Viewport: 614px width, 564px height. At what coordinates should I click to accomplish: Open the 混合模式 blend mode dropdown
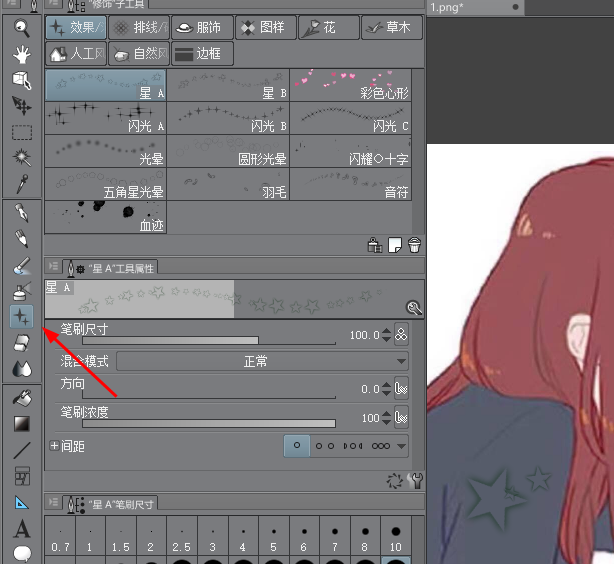(x=262, y=361)
